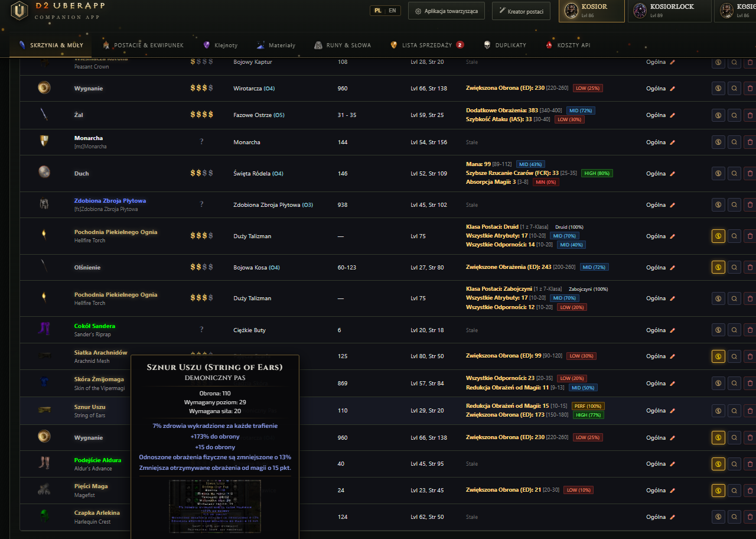Toggle the highlighted coin icon for Olśnienie
Screen dimensions: 756x539
click(718, 267)
